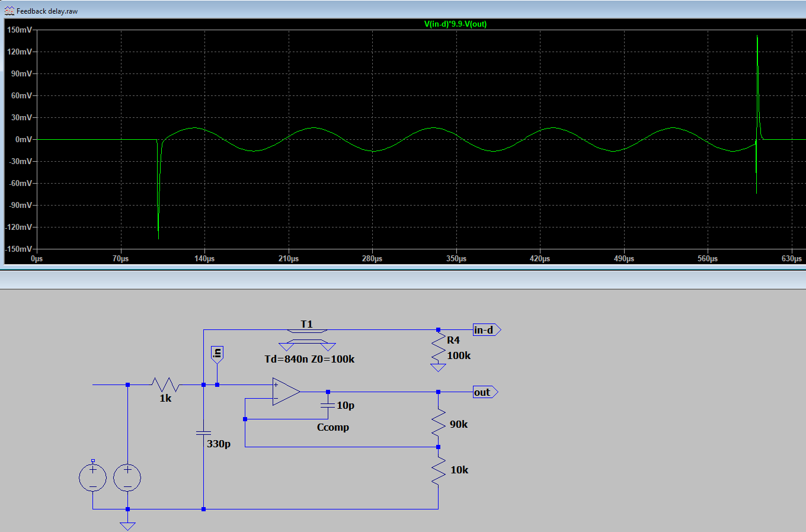Click the junction dot at op-amp output above 10p

coord(328,392)
